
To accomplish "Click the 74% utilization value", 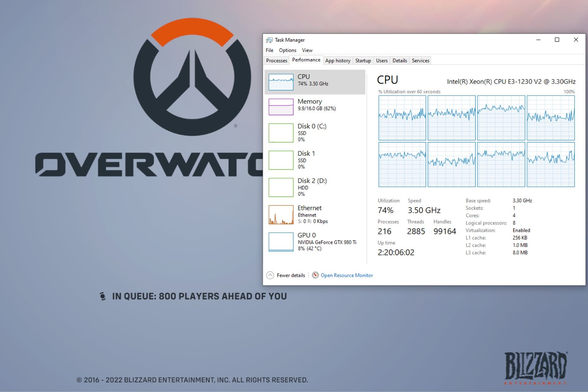I will click(x=385, y=210).
